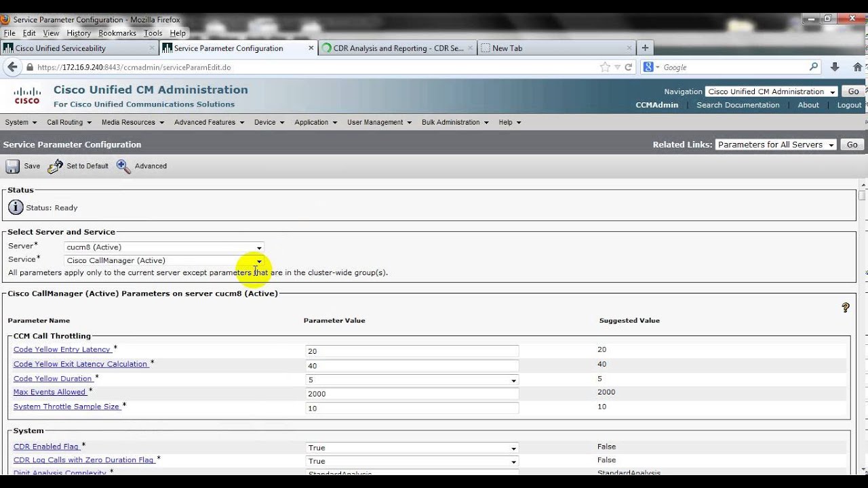The width and height of the screenshot is (868, 488).
Task: Click the Max Events Allowed value field
Action: click(412, 394)
